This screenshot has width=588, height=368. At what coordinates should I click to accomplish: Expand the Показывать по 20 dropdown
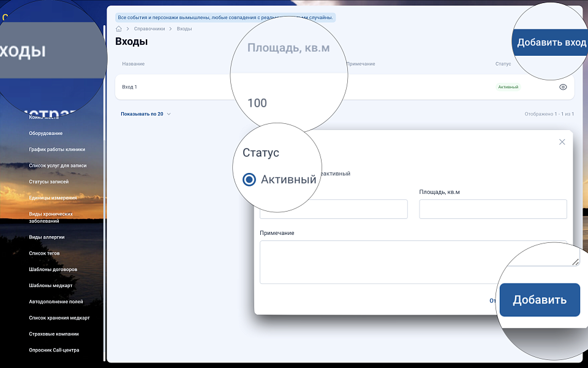pyautogui.click(x=146, y=114)
